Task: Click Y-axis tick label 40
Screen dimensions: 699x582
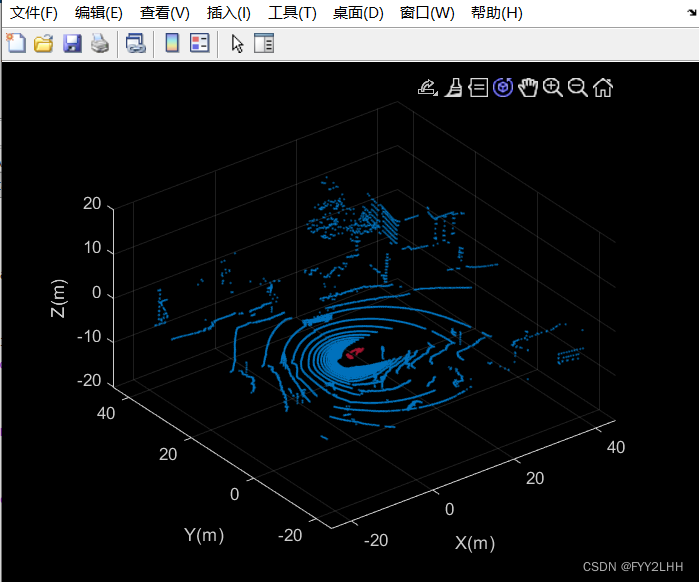Action: (x=106, y=413)
